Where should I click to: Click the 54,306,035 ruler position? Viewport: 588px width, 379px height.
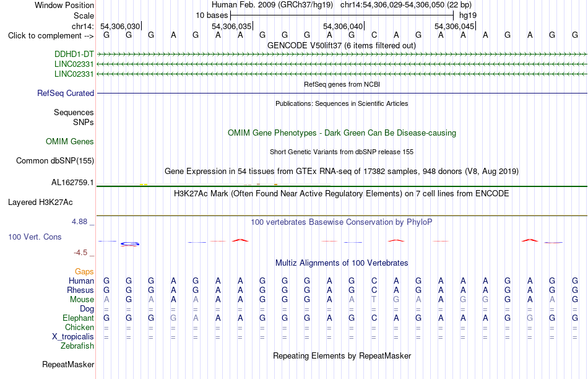tap(231, 26)
